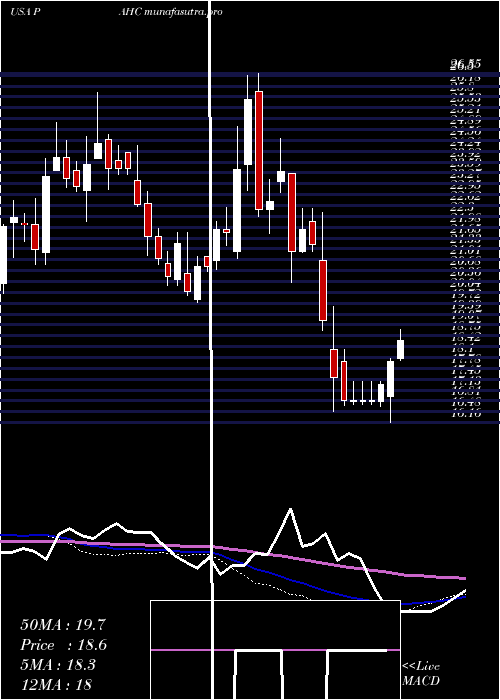Click the USA P chart title
The image size is (500, 700).
[26, 12]
